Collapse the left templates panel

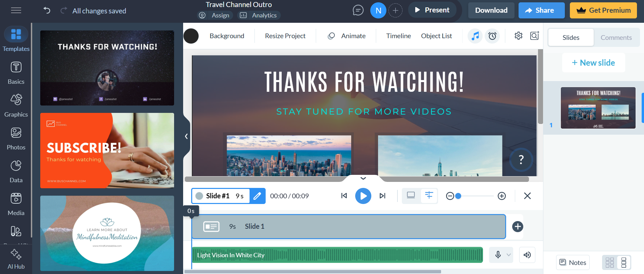[186, 136]
